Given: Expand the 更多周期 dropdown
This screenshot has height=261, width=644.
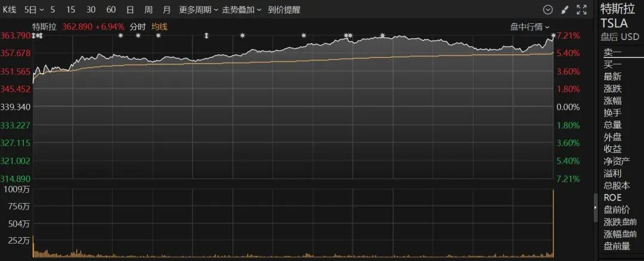Looking at the screenshot, I should 199,10.
